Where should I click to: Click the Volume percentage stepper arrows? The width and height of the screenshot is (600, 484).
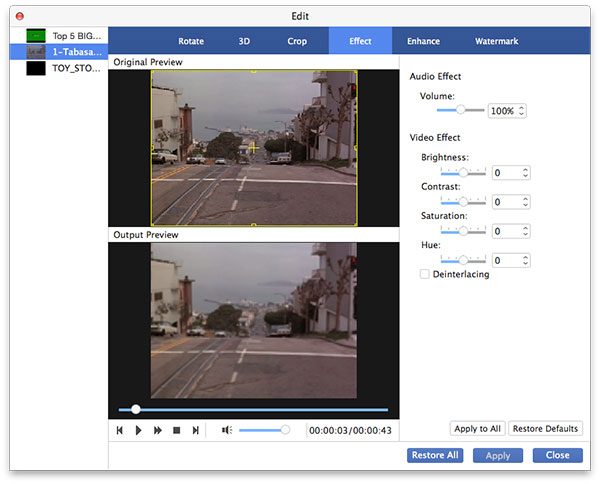coord(523,111)
